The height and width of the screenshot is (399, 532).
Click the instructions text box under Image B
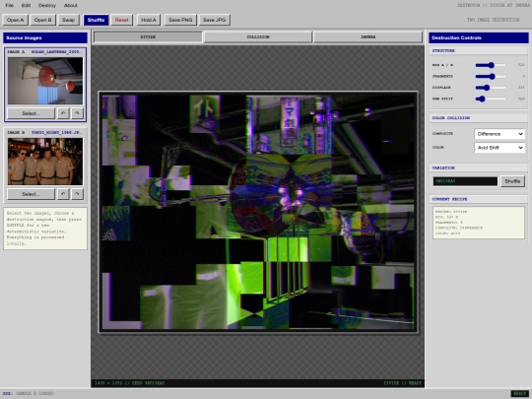click(45, 229)
